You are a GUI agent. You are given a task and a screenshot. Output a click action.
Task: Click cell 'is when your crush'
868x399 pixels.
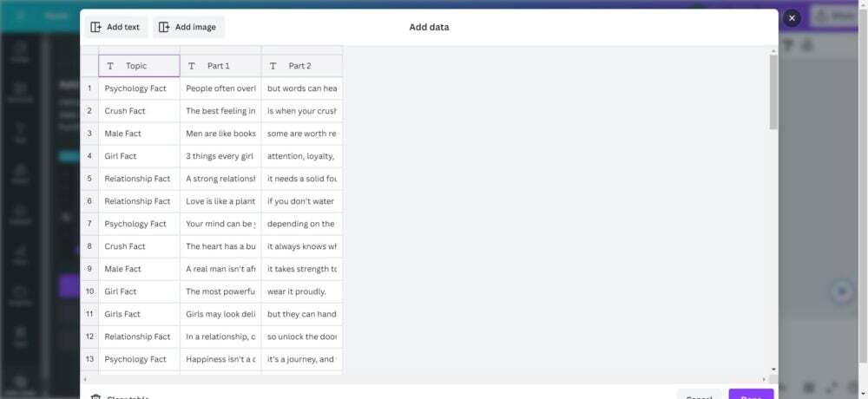(x=302, y=111)
